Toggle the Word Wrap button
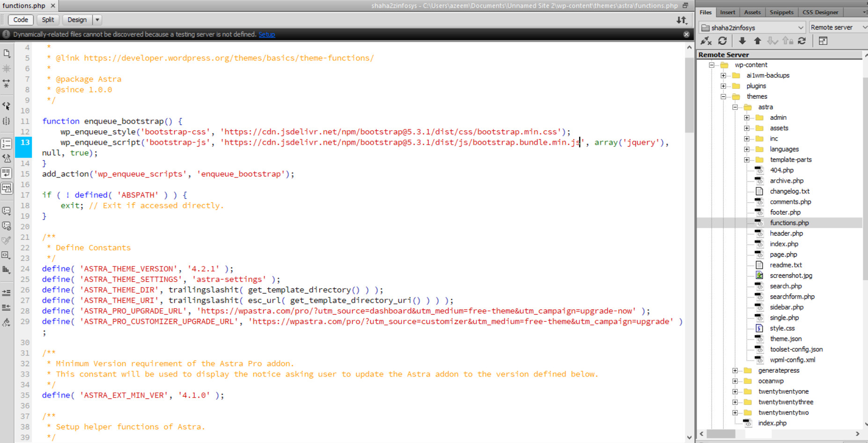Screen dimensions: 868x443 coord(7,173)
